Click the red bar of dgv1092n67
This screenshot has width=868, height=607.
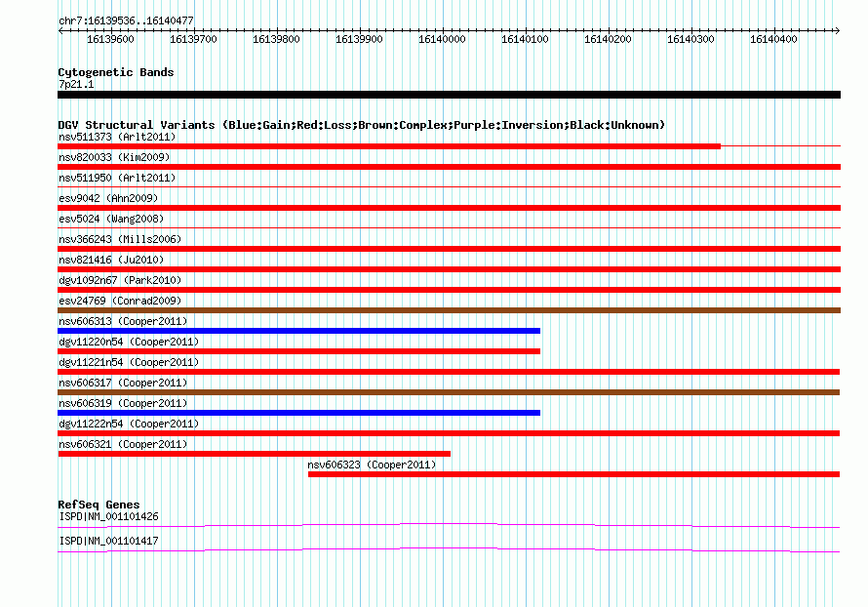(x=449, y=290)
